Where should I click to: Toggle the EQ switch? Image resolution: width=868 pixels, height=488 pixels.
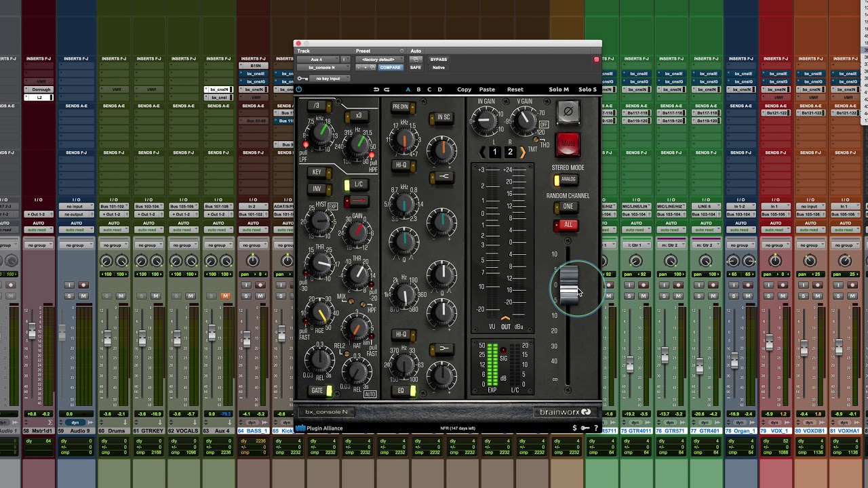coord(403,391)
